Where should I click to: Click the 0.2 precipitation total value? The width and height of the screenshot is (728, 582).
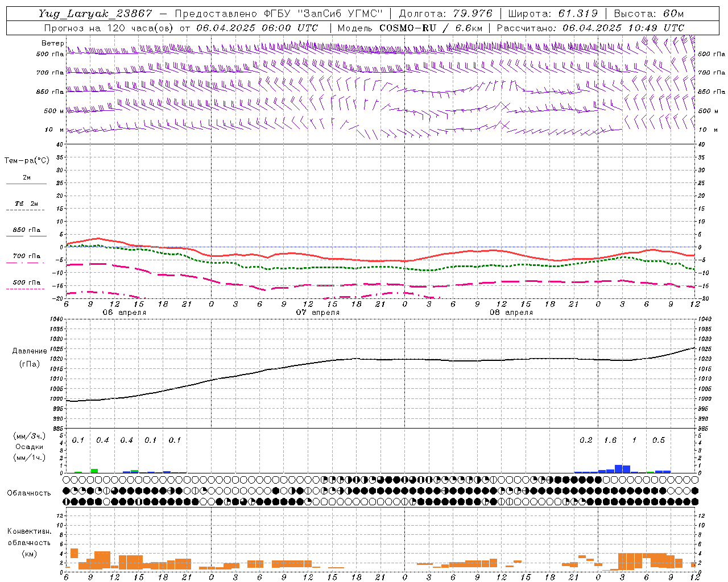(586, 440)
